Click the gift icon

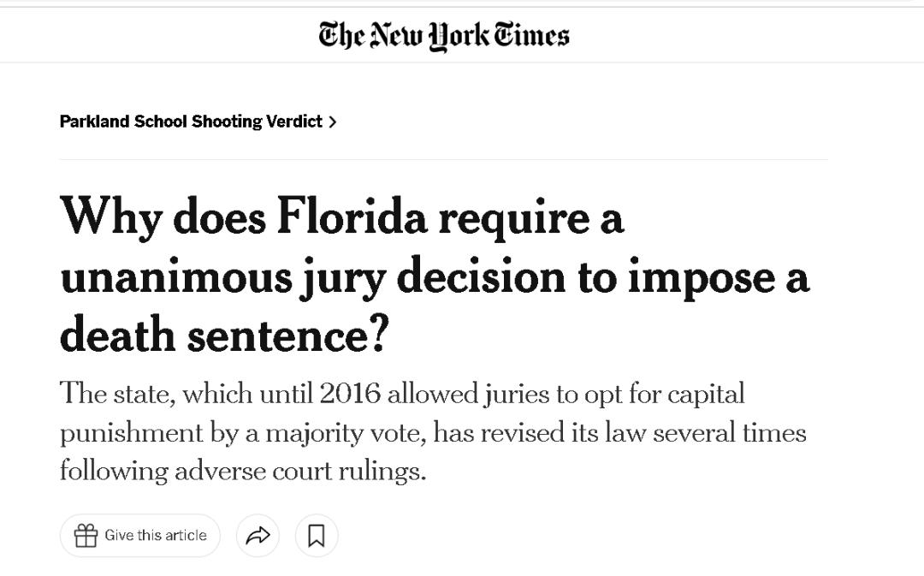(86, 536)
